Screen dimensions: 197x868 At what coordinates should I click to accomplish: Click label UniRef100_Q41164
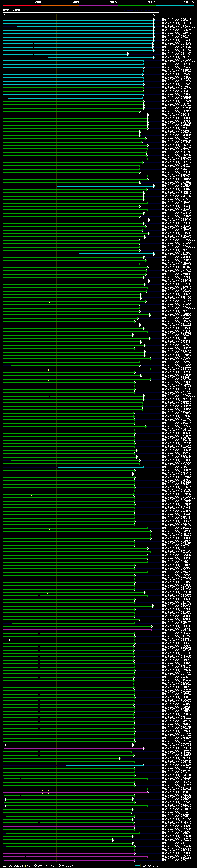click(x=177, y=50)
